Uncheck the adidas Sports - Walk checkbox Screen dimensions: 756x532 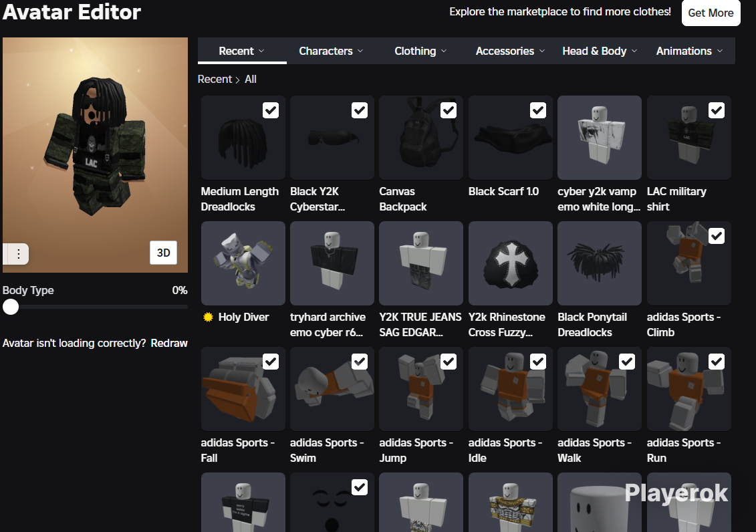[x=627, y=362]
